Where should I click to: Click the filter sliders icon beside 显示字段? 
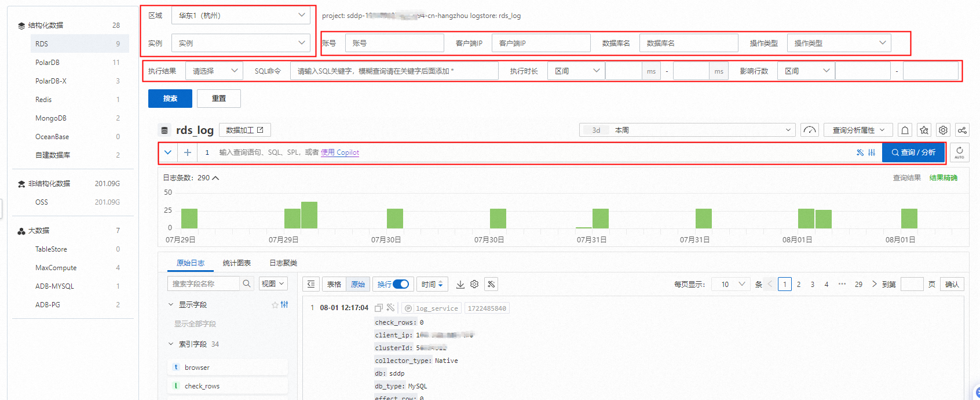(284, 304)
